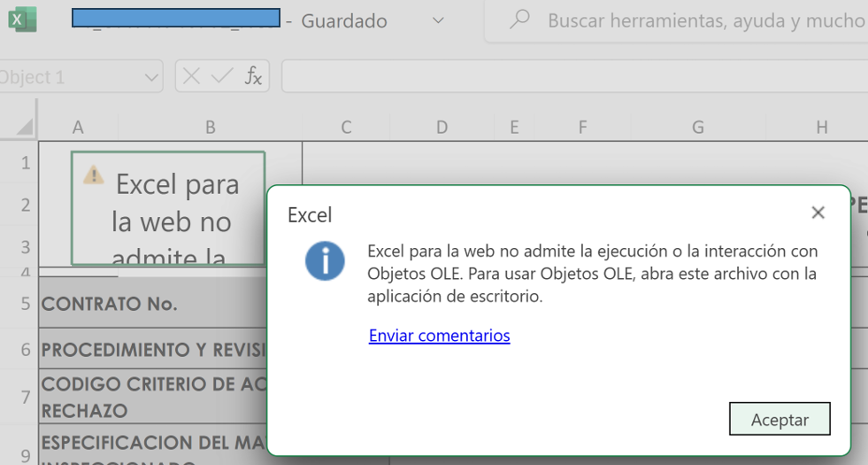Select column C header
This screenshot has width=868, height=465.
[346, 128]
